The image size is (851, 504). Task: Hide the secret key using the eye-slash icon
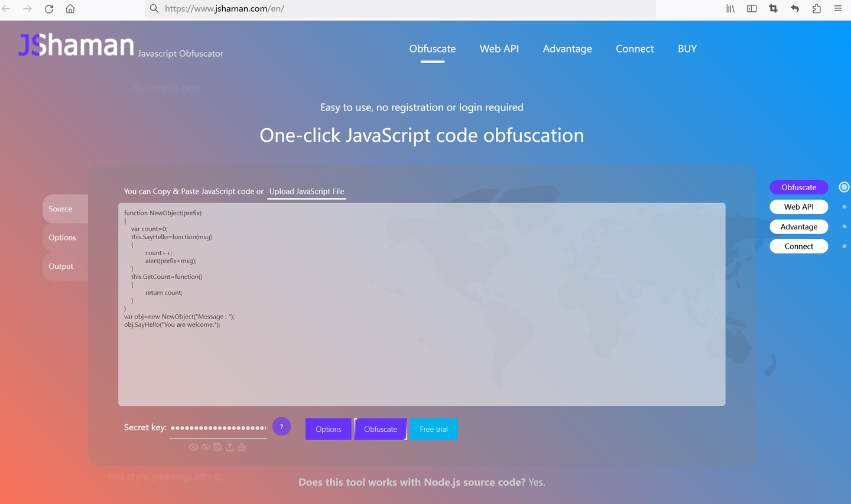pyautogui.click(x=206, y=447)
